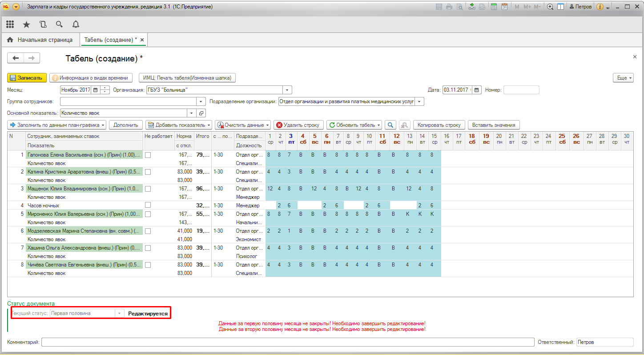
Task: Open the sections menu grid icon
Action: click(10, 24)
